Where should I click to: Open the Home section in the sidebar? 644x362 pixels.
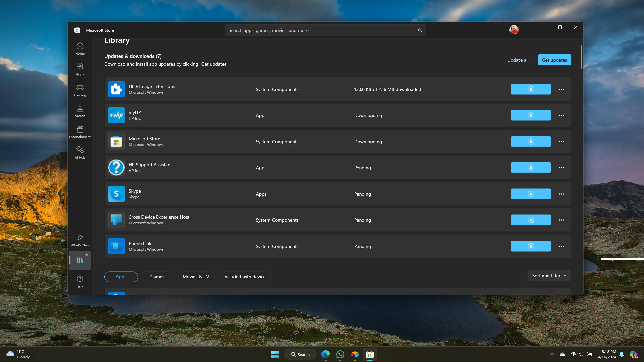80,48
